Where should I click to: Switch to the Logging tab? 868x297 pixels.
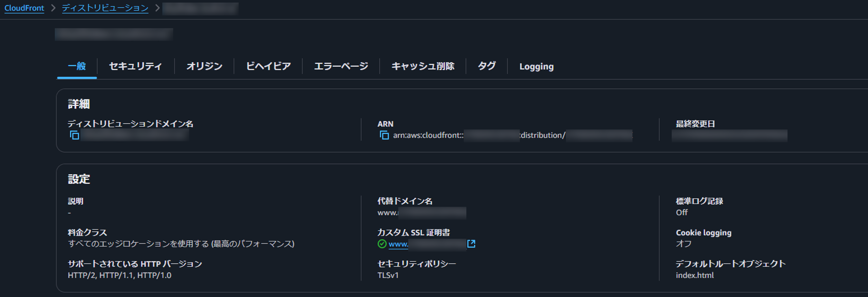click(x=536, y=67)
